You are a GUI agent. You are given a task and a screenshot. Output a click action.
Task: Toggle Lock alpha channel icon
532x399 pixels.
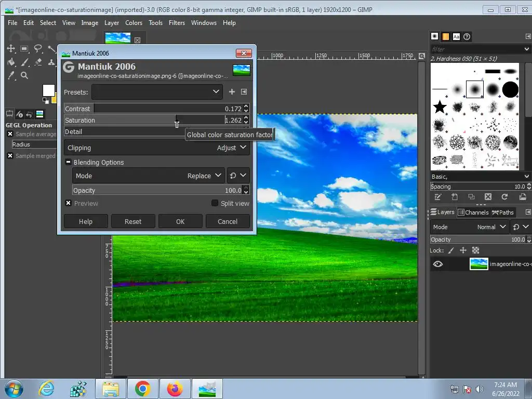tap(476, 250)
